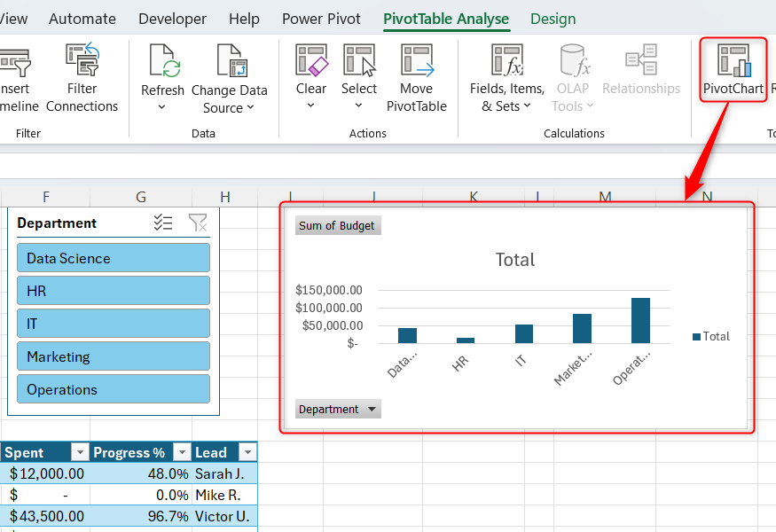Select the PivotTable Analyse tab
This screenshot has width=776, height=532.
click(446, 19)
